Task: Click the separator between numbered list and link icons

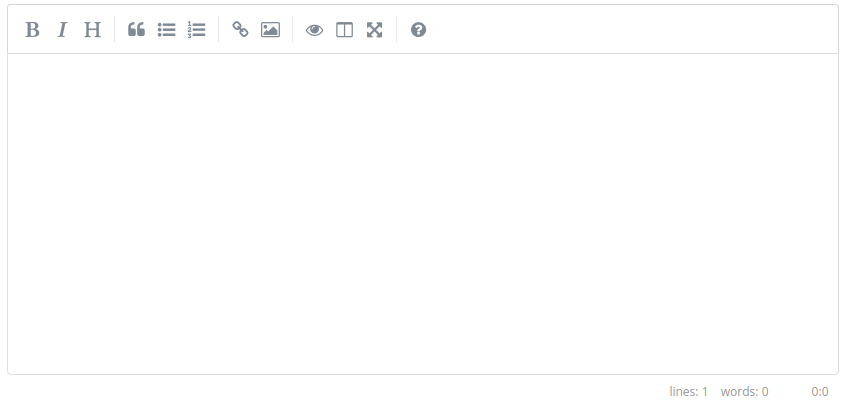Action: (219, 30)
